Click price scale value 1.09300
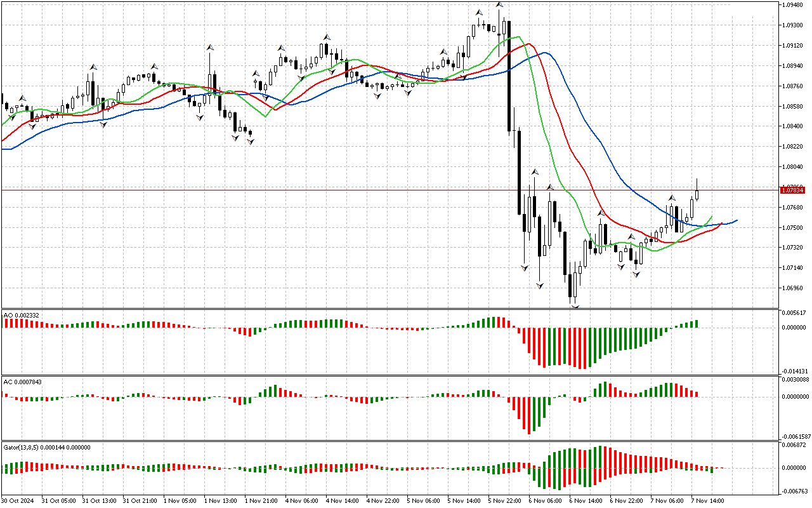 [x=793, y=25]
